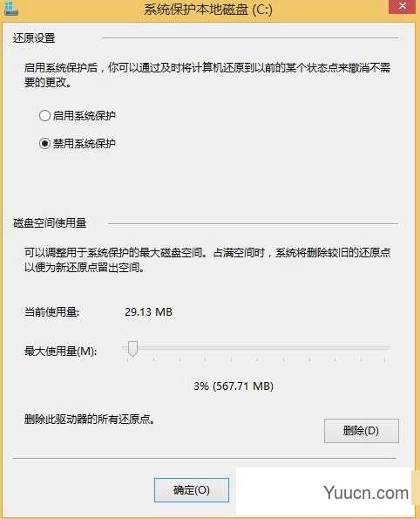Select the 禁用系统保护 radio button

[x=44, y=143]
